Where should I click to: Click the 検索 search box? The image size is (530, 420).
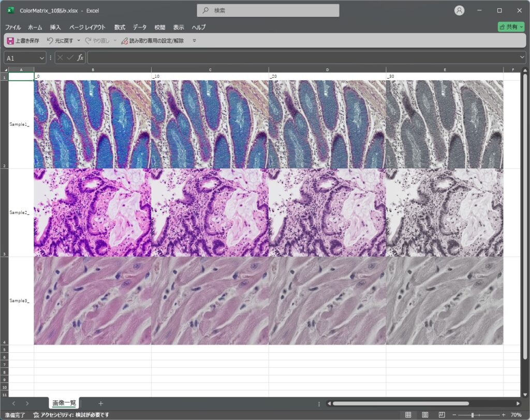[x=268, y=10]
